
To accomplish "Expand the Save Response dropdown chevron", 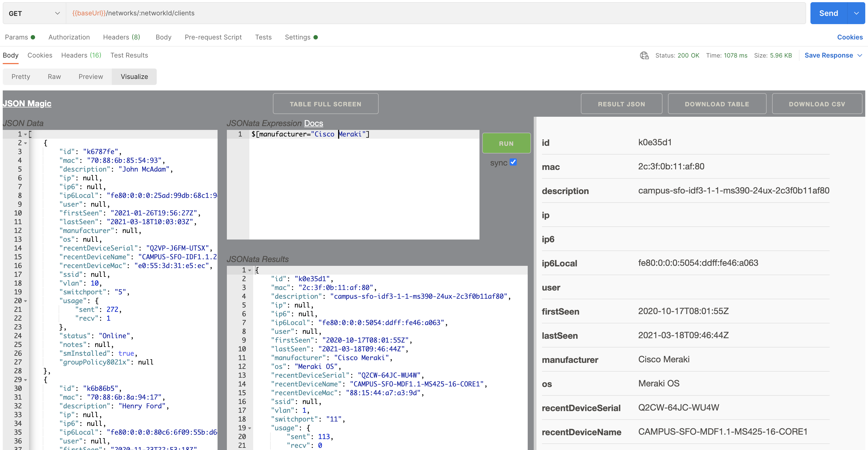I will (x=860, y=55).
